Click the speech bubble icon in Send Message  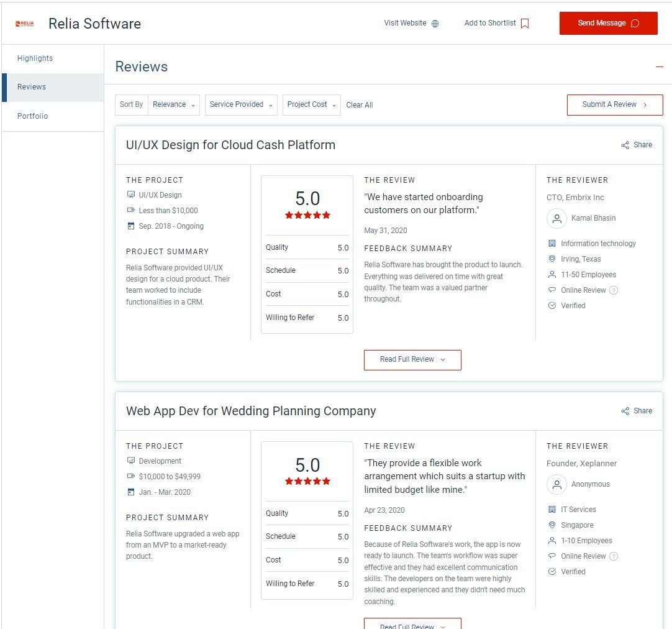pos(635,23)
